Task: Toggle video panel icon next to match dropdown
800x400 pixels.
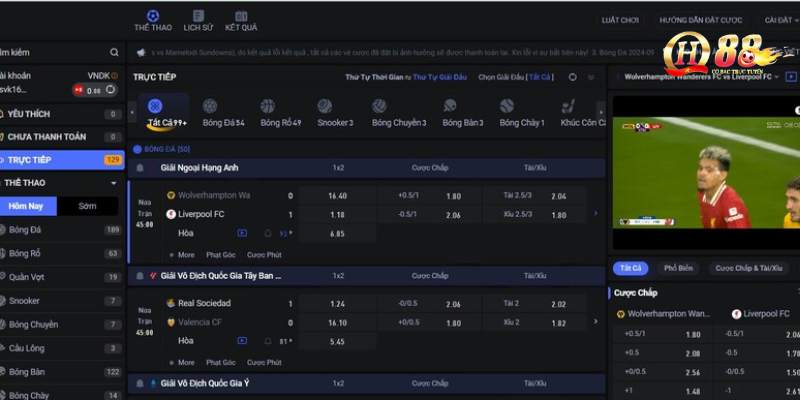Action: [791, 77]
